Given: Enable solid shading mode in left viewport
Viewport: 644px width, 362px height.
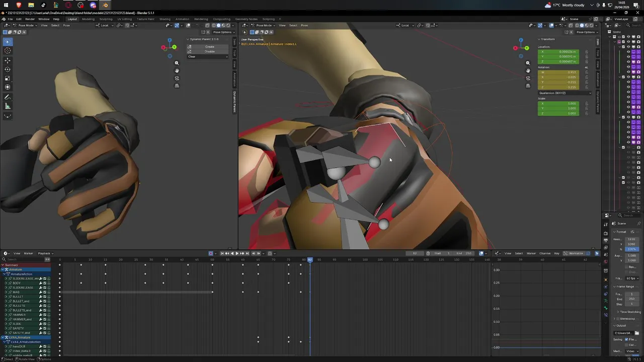Looking at the screenshot, I should point(218,25).
